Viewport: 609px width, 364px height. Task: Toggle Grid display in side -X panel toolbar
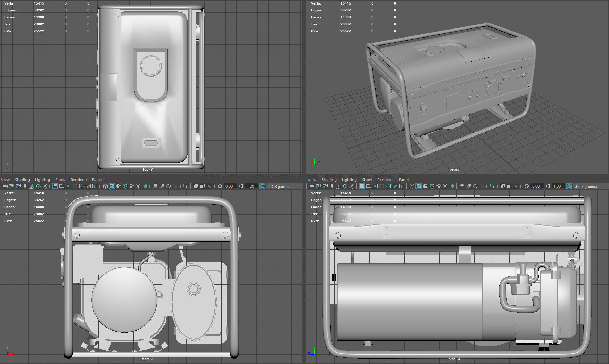point(362,186)
